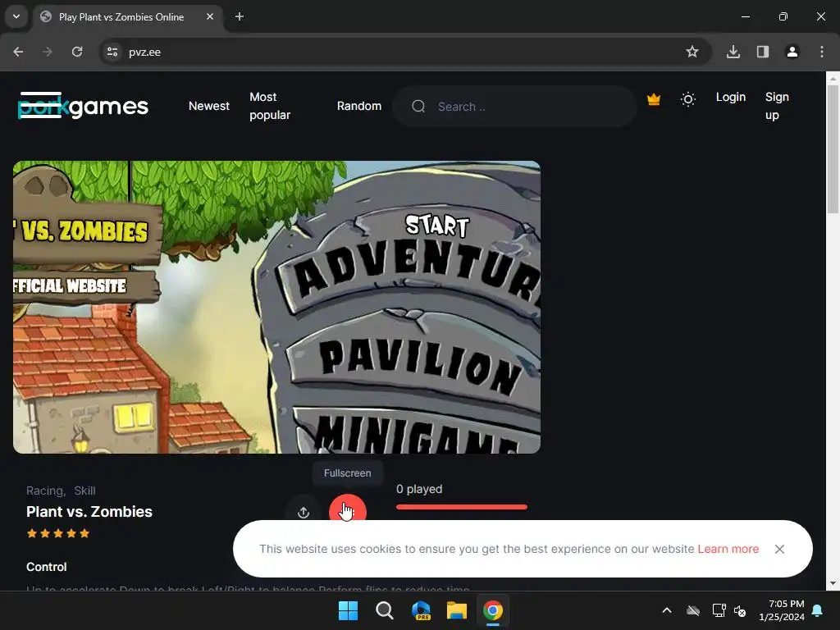Viewport: 840px width, 630px height.
Task: Go back in browser history
Action: (18, 52)
